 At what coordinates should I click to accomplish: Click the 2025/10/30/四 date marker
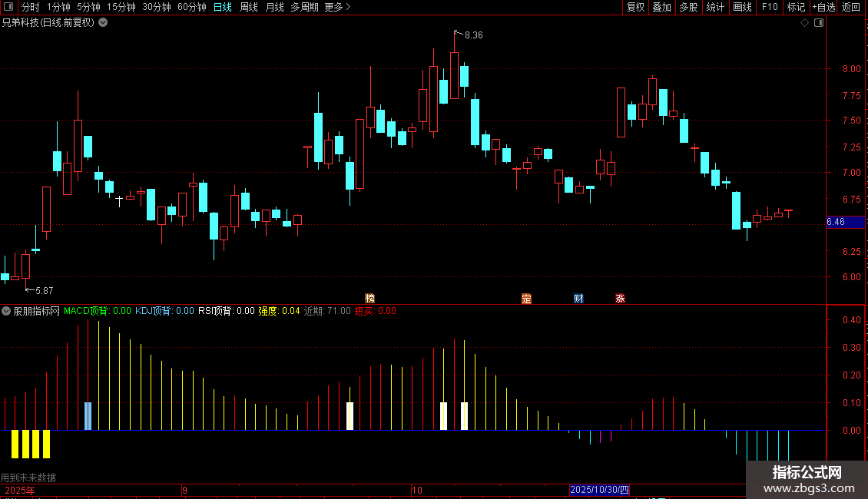[599, 490]
